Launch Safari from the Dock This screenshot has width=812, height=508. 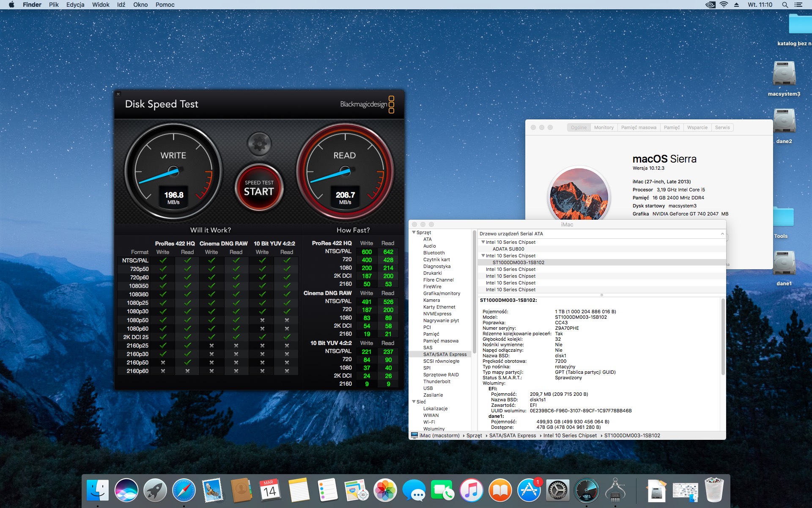point(184,490)
